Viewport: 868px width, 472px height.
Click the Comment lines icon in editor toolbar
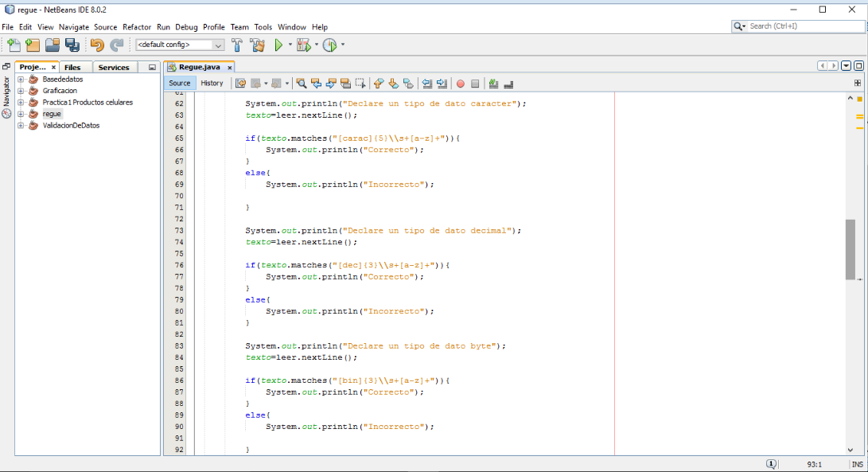coord(494,84)
